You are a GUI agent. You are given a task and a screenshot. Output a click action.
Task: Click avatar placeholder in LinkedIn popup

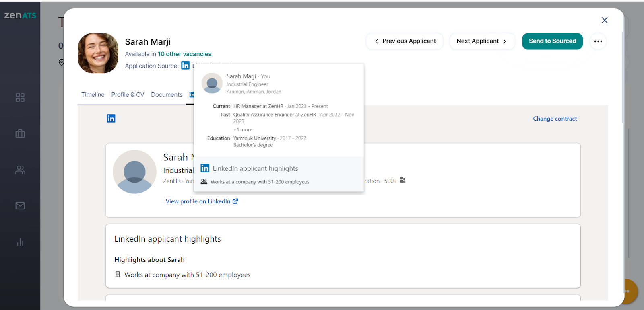pos(212,83)
